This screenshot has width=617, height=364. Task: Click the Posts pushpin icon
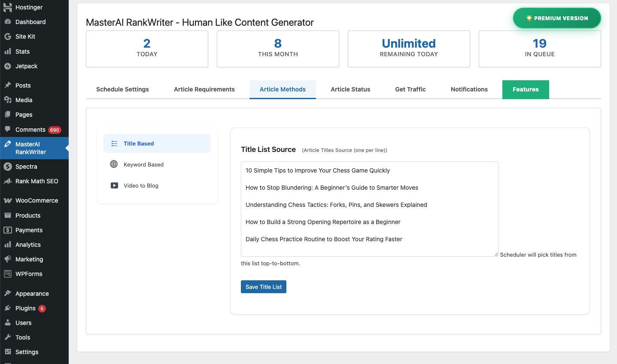(8, 85)
